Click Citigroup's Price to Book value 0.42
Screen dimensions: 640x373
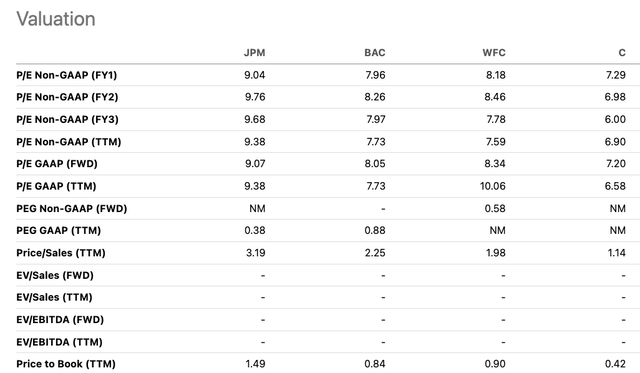[x=615, y=364]
